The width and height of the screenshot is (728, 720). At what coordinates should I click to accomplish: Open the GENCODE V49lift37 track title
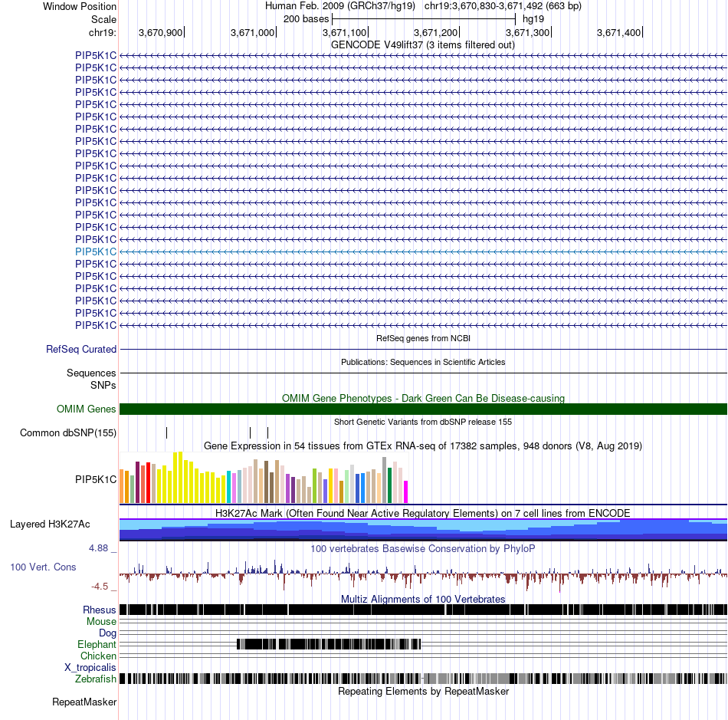click(423, 45)
